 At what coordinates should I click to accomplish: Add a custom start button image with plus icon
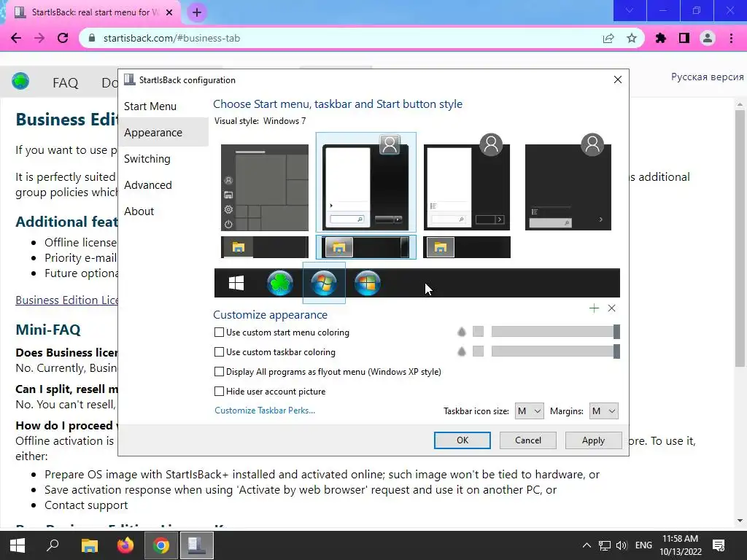594,308
